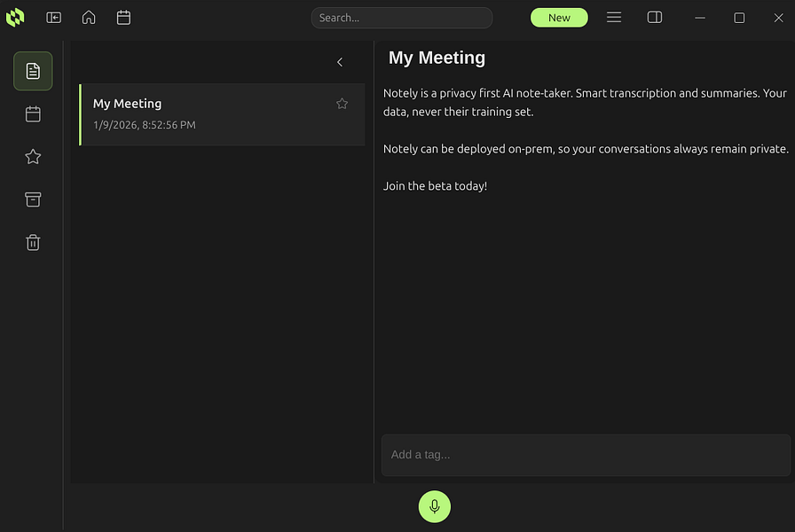Open the archive section

point(33,199)
